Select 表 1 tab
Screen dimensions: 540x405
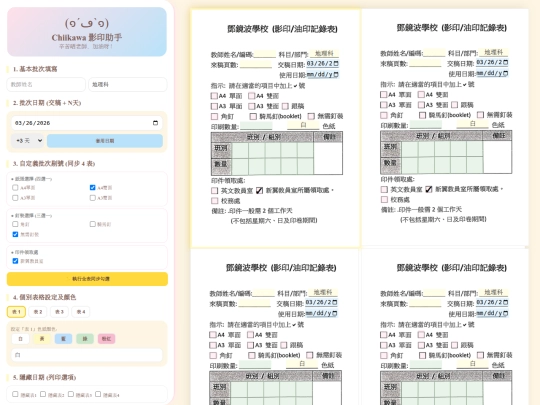point(16,312)
